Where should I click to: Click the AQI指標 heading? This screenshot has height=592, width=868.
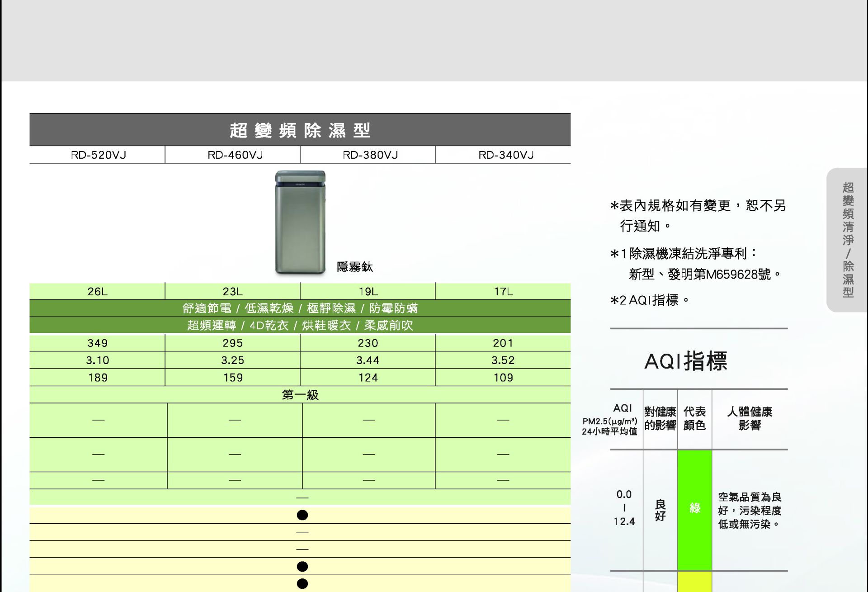[685, 361]
